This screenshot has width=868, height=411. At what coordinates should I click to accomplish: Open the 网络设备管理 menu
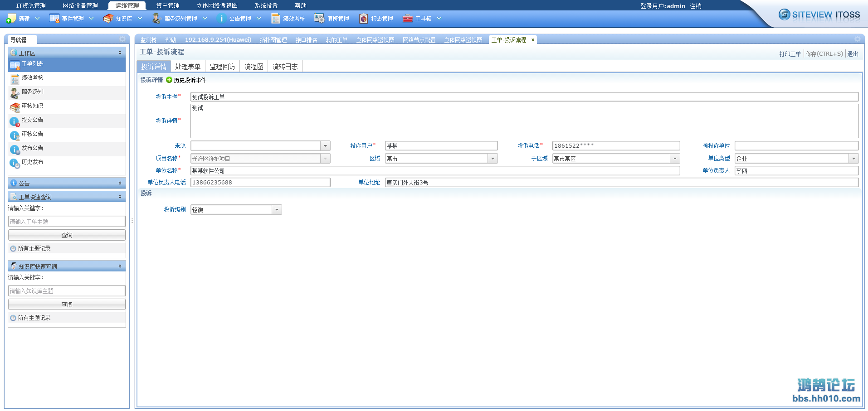tap(80, 5)
